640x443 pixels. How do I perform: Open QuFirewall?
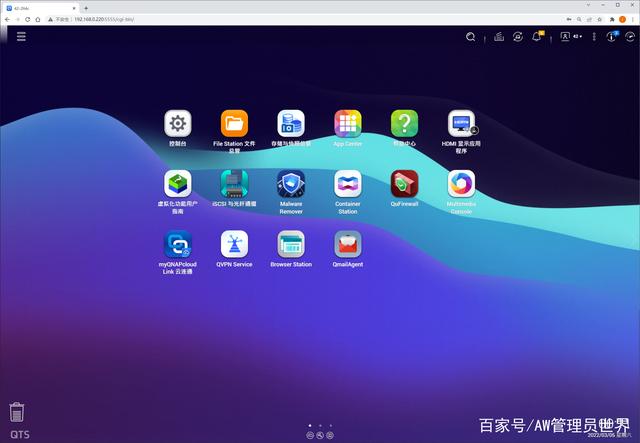point(404,184)
